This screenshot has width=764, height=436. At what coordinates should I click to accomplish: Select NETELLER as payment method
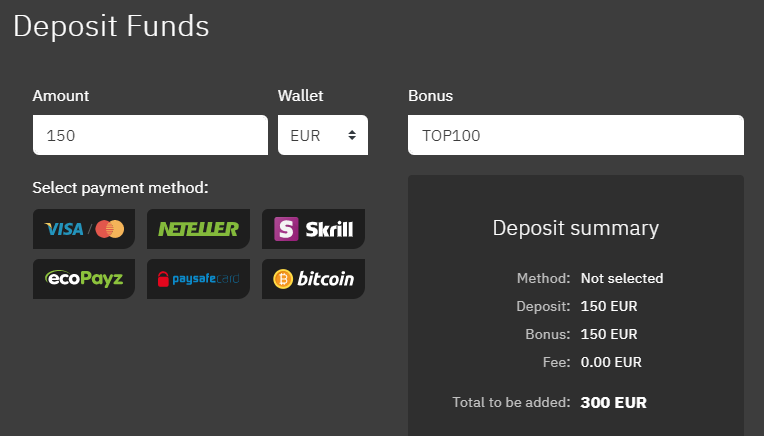198,229
